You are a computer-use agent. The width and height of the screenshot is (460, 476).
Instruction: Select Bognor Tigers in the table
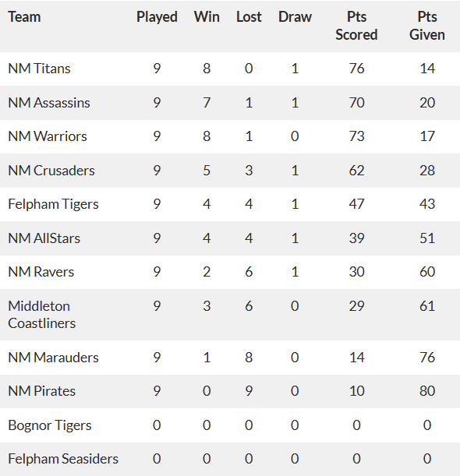click(x=50, y=425)
